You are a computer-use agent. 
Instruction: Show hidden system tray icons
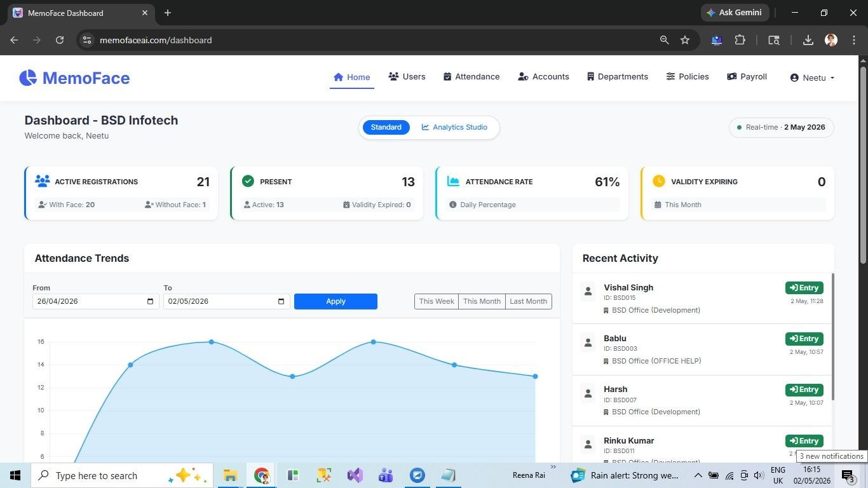click(698, 475)
